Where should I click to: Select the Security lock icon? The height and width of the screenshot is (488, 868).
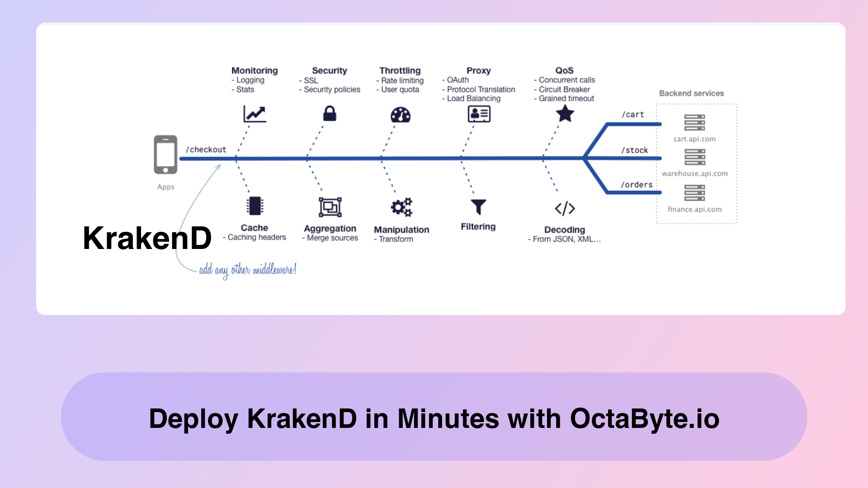tap(329, 113)
